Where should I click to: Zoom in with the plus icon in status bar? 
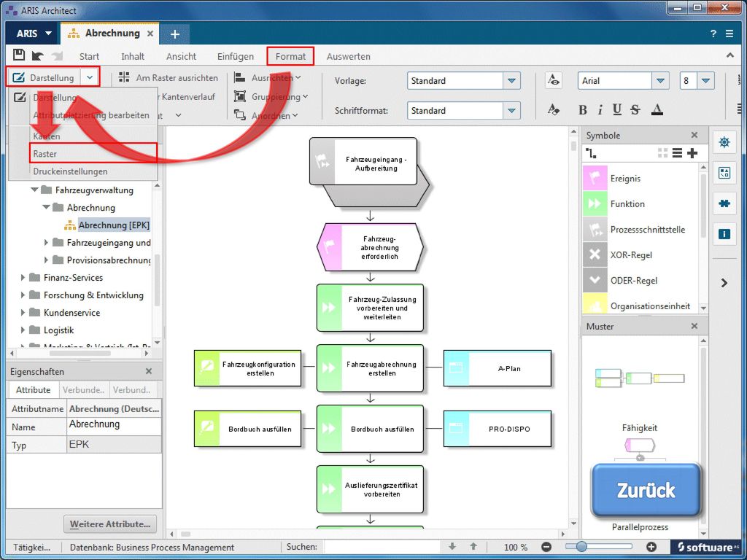(x=651, y=547)
